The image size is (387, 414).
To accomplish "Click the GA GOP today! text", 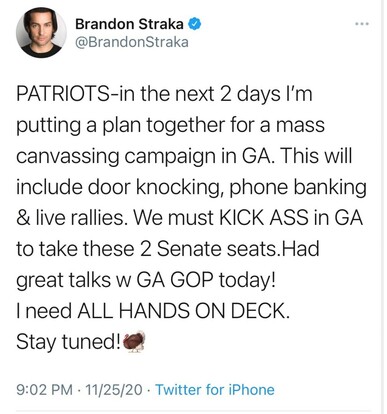I will (206, 280).
